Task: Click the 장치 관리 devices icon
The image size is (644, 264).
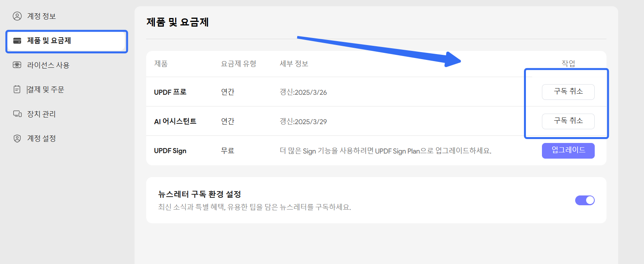Action: tap(17, 114)
